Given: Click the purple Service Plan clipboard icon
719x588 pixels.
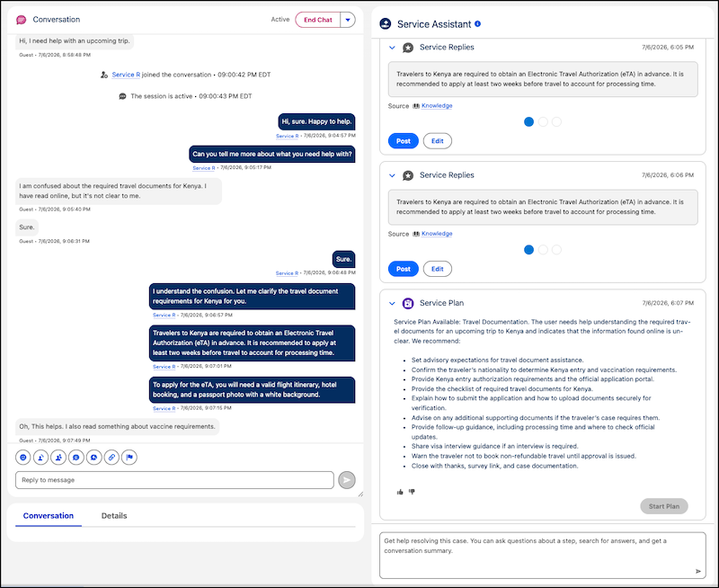Looking at the screenshot, I should click(408, 303).
